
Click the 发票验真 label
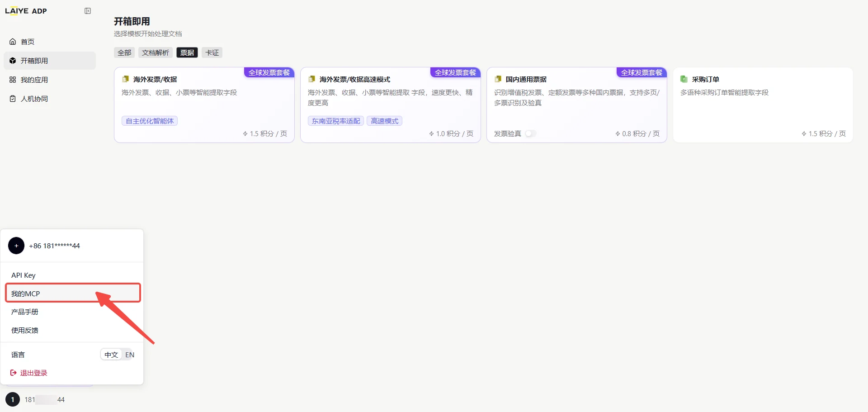pos(508,133)
